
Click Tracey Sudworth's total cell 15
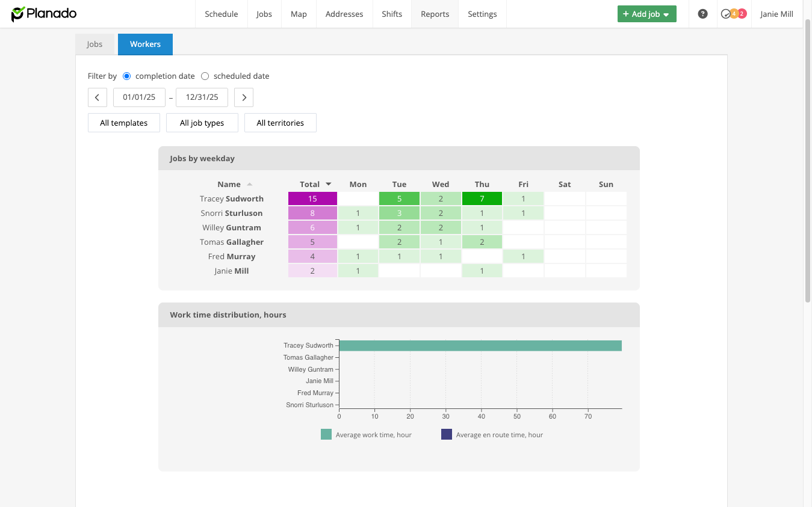pos(312,199)
